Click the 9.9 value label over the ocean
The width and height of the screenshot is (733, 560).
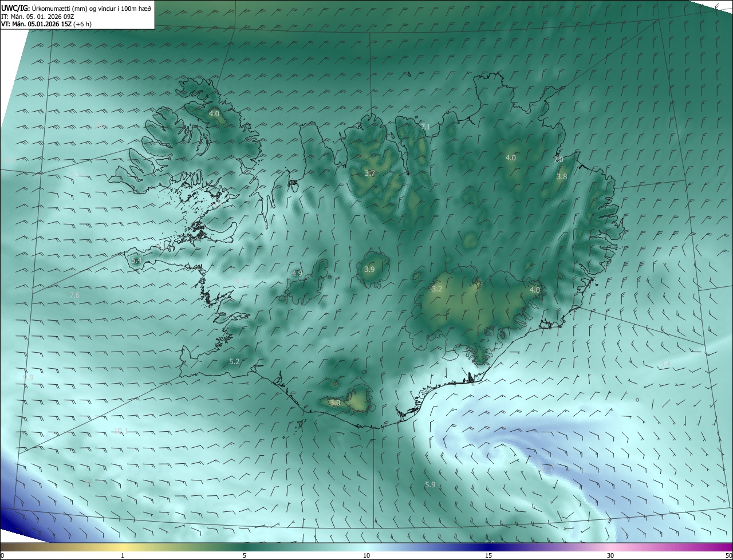tap(28, 377)
